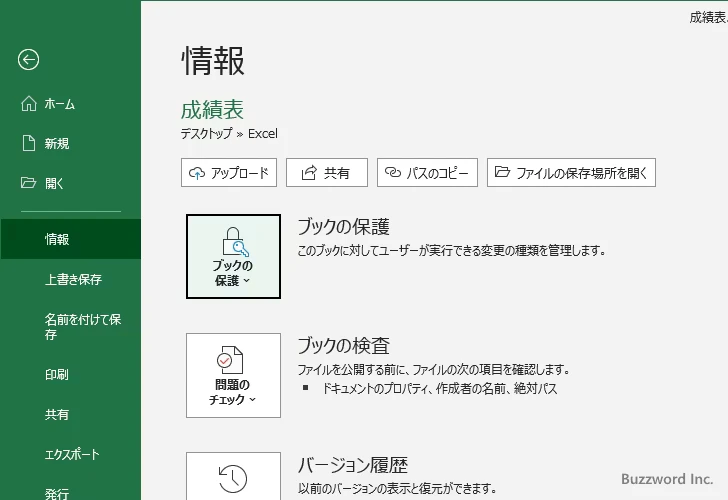Screen dimensions: 728x500
Task: Click the link chain icon on パスのコピー
Action: point(393,172)
